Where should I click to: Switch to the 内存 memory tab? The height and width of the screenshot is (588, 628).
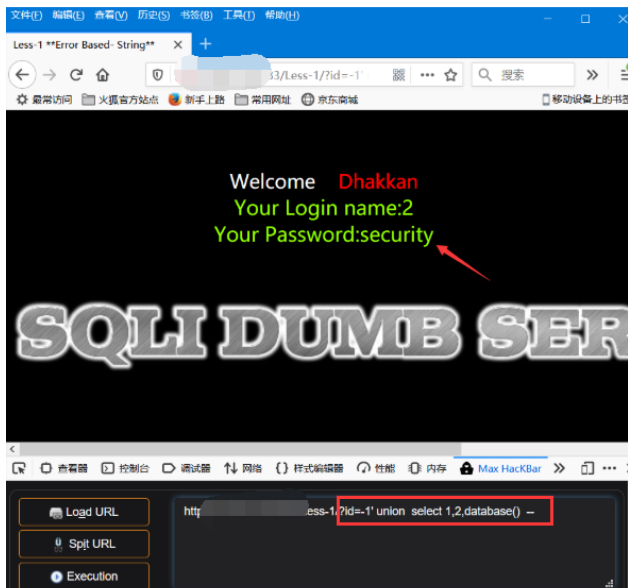point(427,468)
